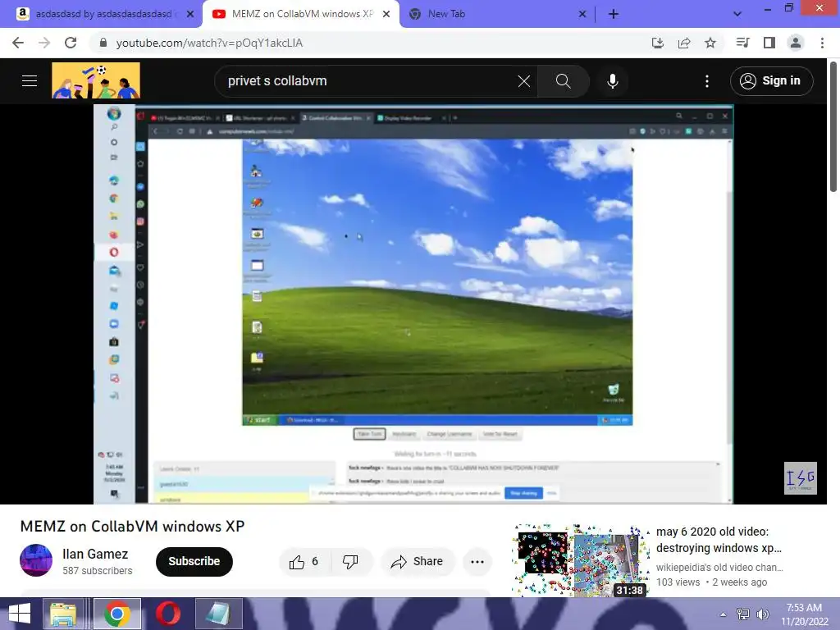
Task: Click wikiepeidia's old video channel name
Action: click(x=719, y=568)
